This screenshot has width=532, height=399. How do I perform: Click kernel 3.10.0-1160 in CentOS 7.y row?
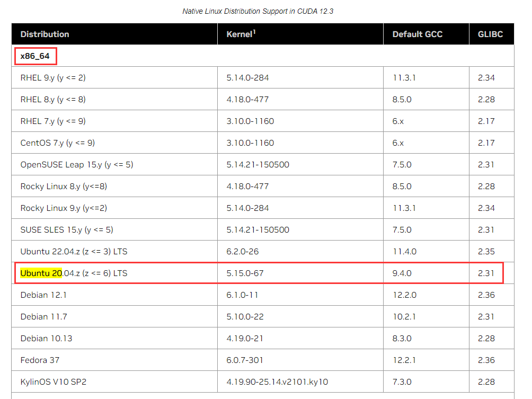coord(251,143)
